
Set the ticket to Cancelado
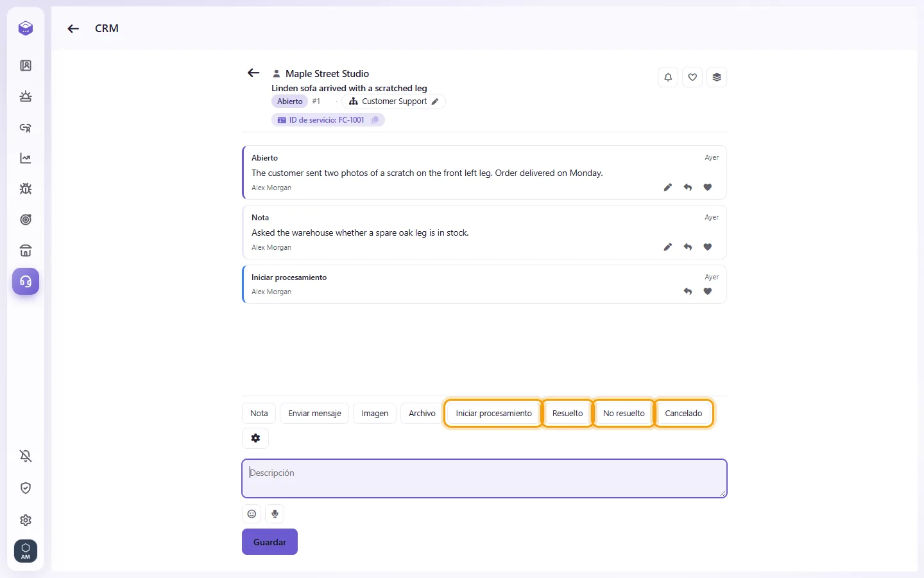click(x=683, y=414)
